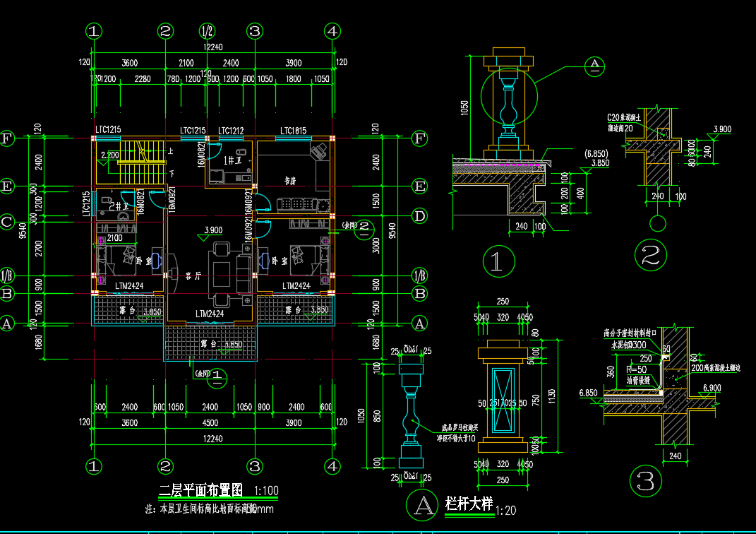Viewport: 756px width, 534px height.
Task: Select the large detail A bubble
Action: tap(422, 505)
